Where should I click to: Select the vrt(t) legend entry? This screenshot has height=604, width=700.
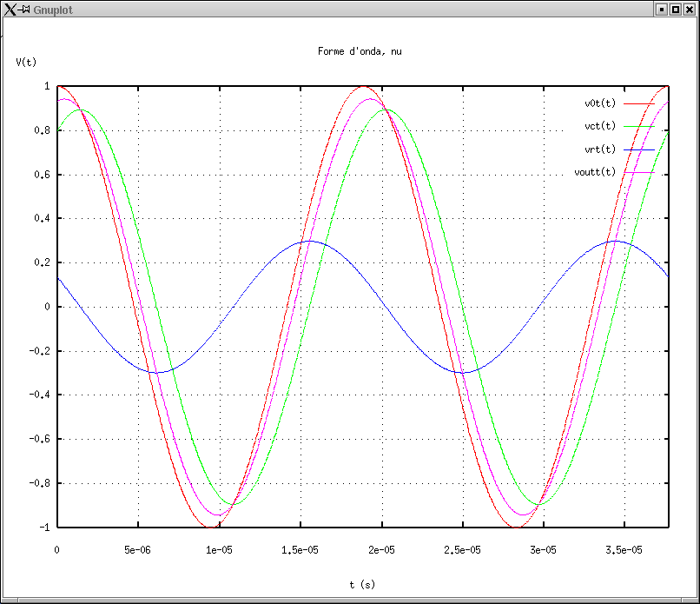(x=600, y=149)
